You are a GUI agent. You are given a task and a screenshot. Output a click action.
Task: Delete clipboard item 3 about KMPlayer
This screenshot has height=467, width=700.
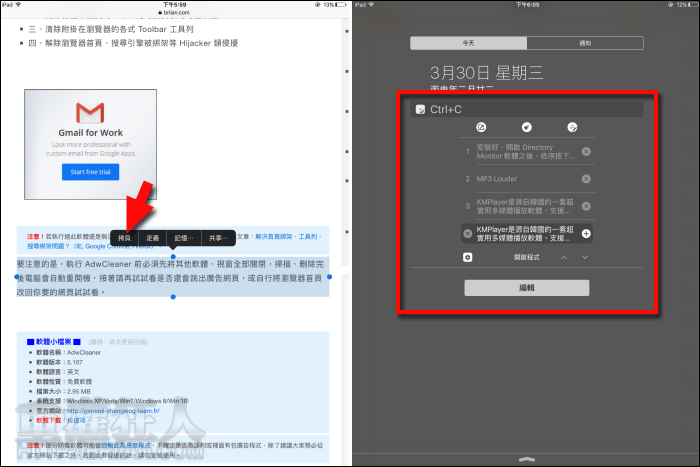[586, 206]
